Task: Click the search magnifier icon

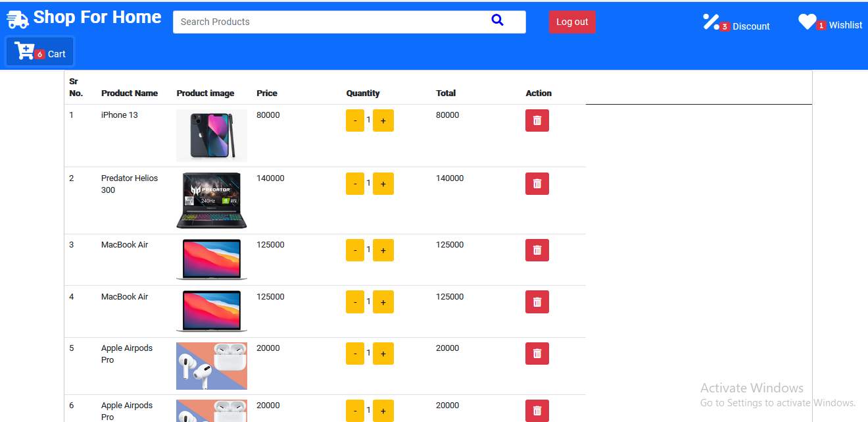Action: pos(498,20)
